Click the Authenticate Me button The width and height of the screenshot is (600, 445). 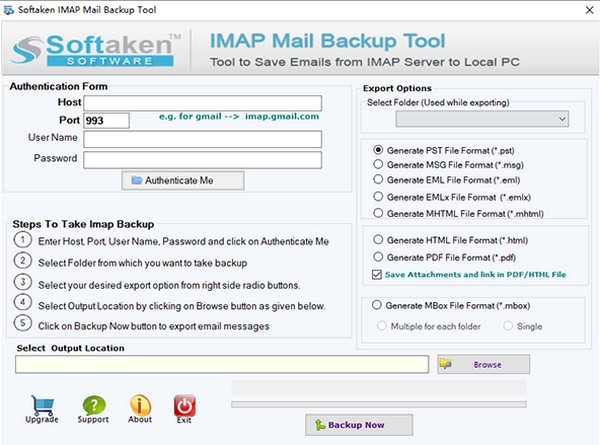pyautogui.click(x=183, y=180)
